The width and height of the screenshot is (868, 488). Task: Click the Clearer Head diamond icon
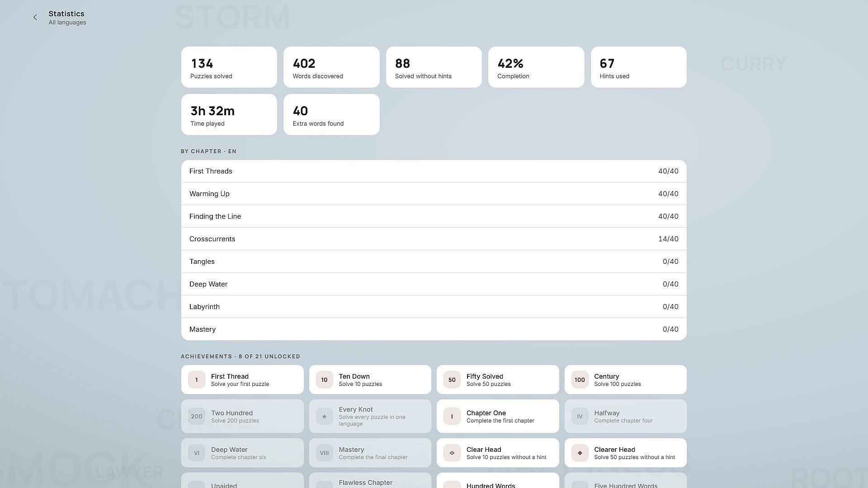[x=580, y=453]
